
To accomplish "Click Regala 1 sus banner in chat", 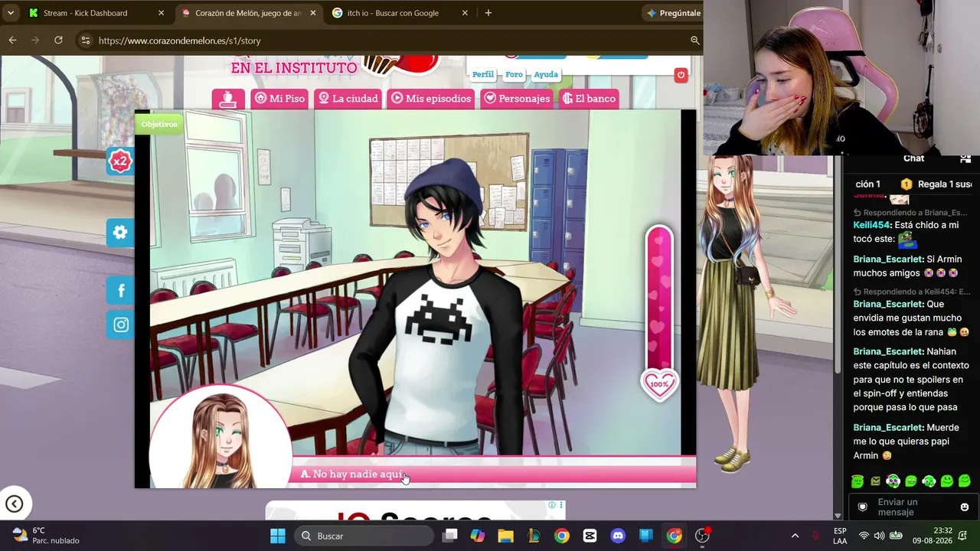I will (x=936, y=184).
